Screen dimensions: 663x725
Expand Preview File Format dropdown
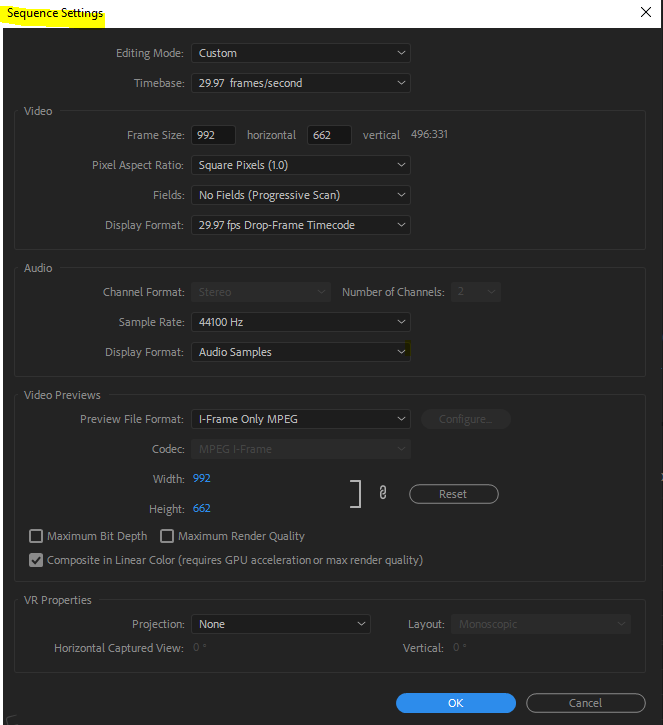[300, 419]
